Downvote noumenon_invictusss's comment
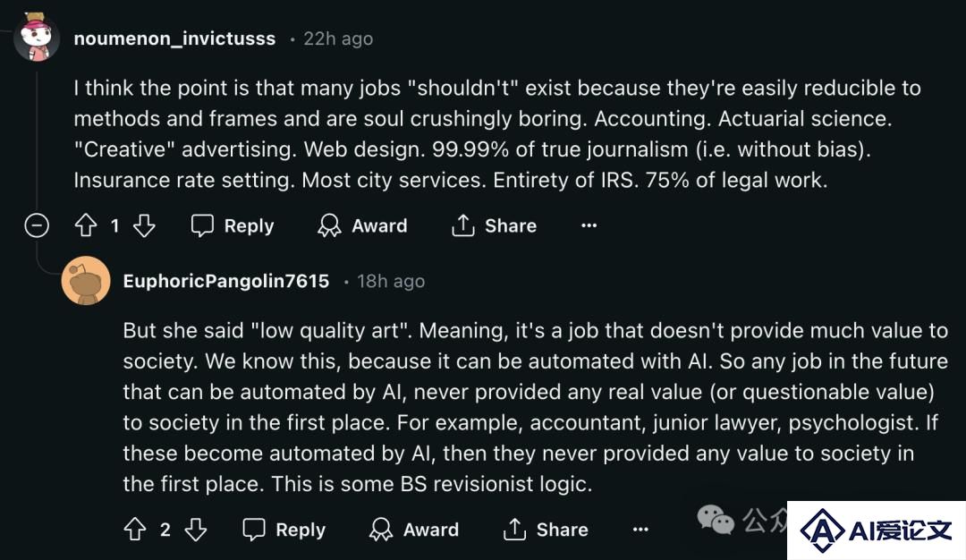Screen dimensions: 966x560 [145, 225]
